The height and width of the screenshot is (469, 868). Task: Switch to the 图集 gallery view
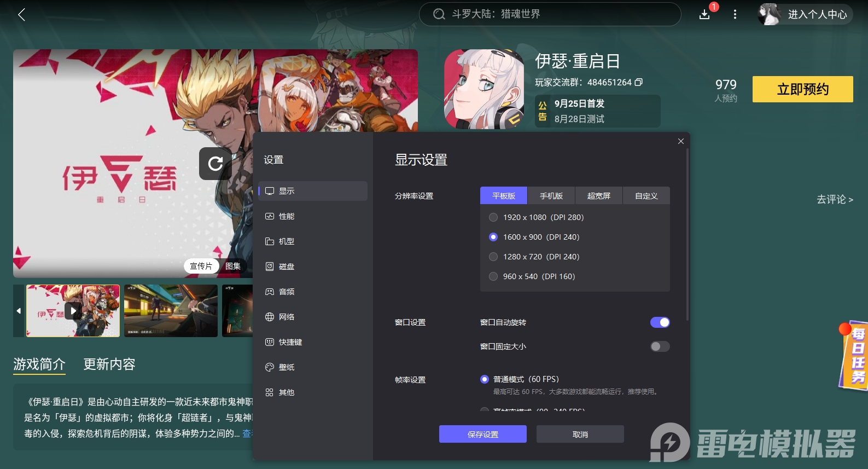(233, 266)
